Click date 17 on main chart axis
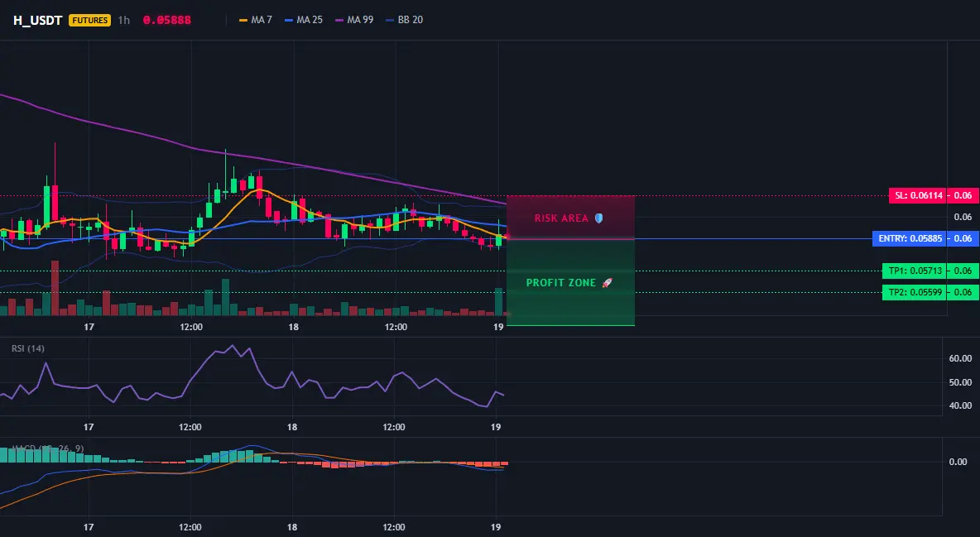 pyautogui.click(x=89, y=327)
